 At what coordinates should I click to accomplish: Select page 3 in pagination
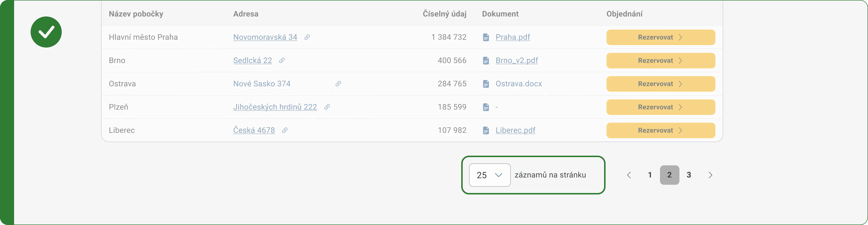689,175
